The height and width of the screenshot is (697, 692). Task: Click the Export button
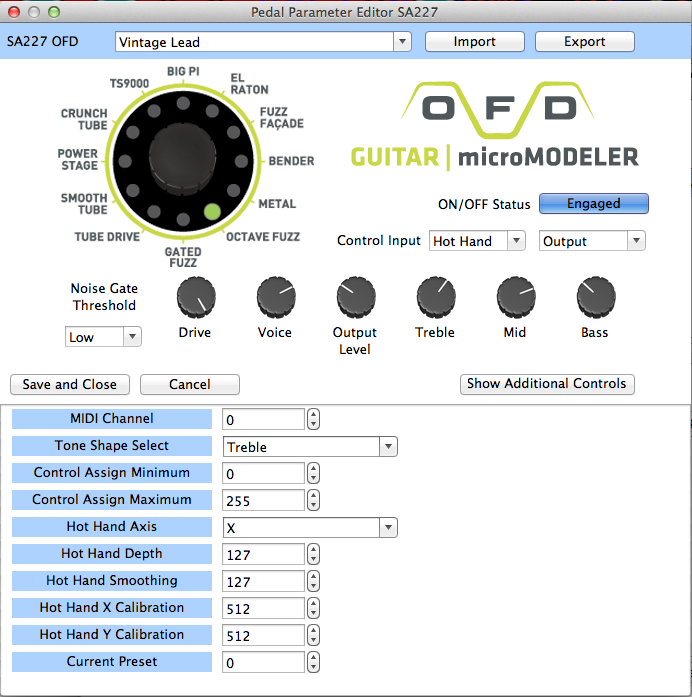tap(585, 42)
